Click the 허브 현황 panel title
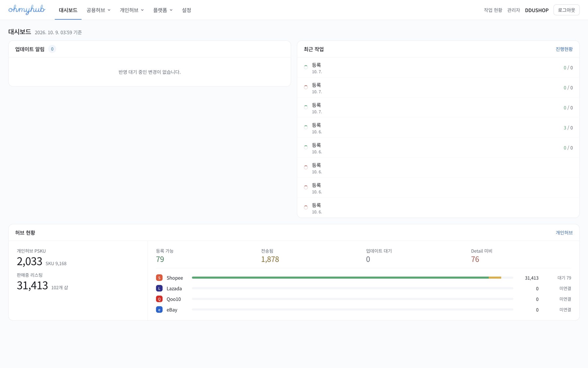Image resolution: width=588 pixels, height=368 pixels. tap(25, 233)
